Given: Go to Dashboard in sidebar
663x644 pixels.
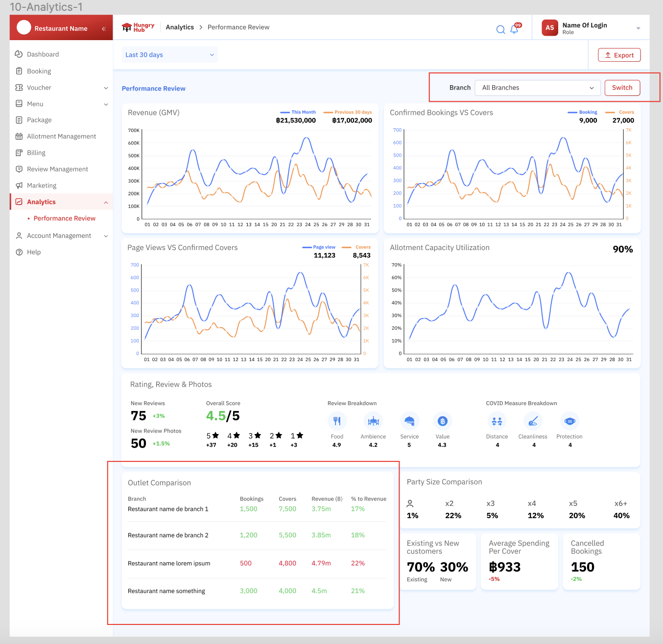Looking at the screenshot, I should point(43,54).
